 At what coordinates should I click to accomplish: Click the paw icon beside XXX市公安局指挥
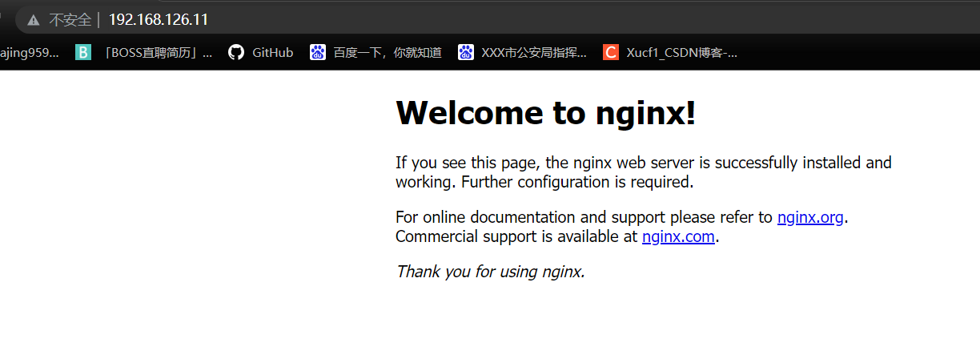click(x=466, y=53)
